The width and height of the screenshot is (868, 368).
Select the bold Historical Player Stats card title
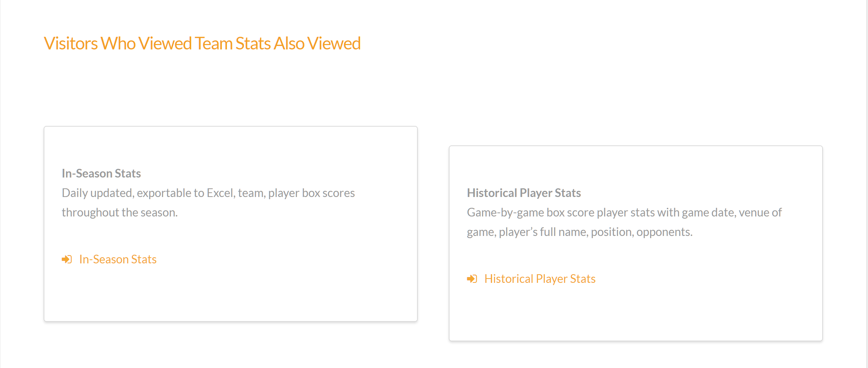524,193
